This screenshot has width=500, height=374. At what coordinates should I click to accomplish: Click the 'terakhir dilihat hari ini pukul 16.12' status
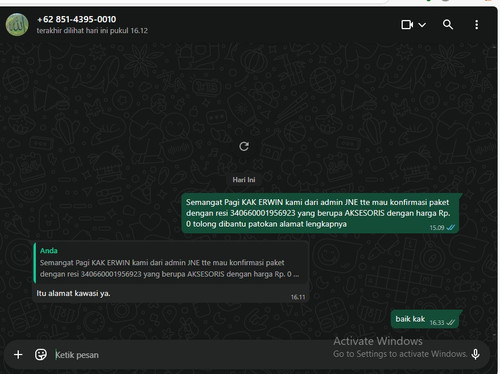click(92, 31)
